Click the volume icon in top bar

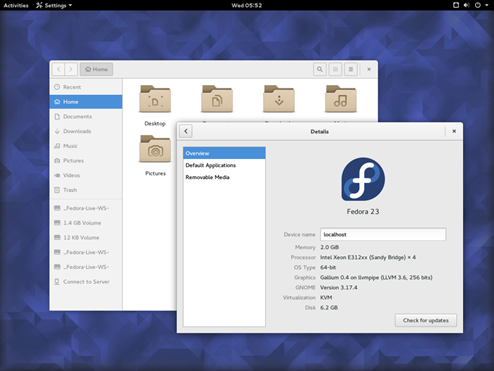[466, 5]
